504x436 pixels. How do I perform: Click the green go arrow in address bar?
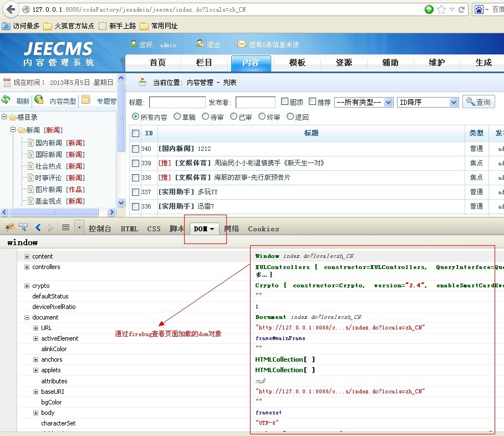(x=429, y=9)
